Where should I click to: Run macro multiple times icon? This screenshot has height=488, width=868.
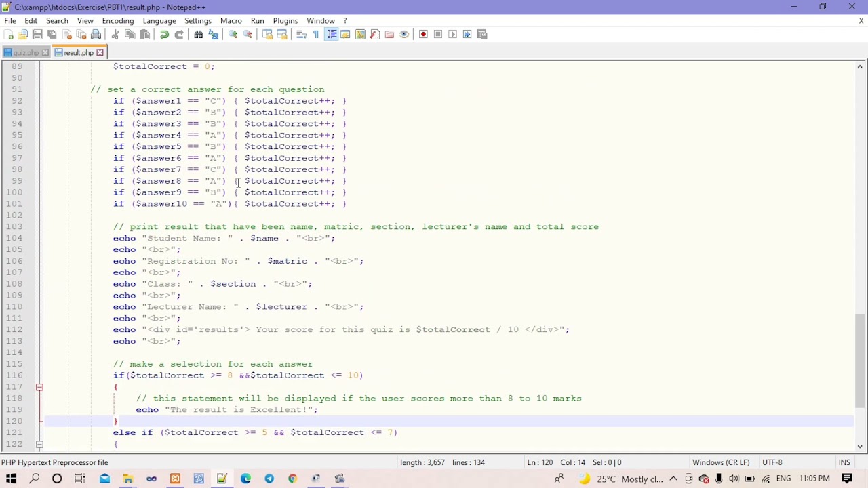coord(467,35)
